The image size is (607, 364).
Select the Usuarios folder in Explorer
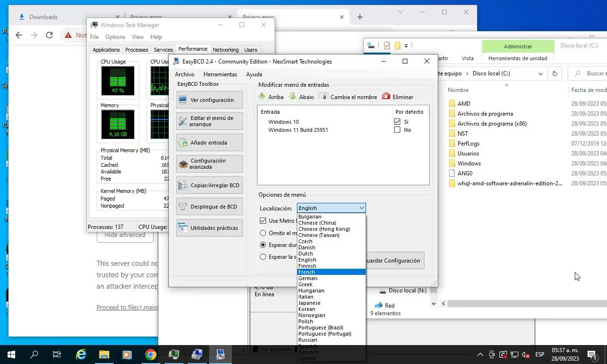pyautogui.click(x=468, y=154)
